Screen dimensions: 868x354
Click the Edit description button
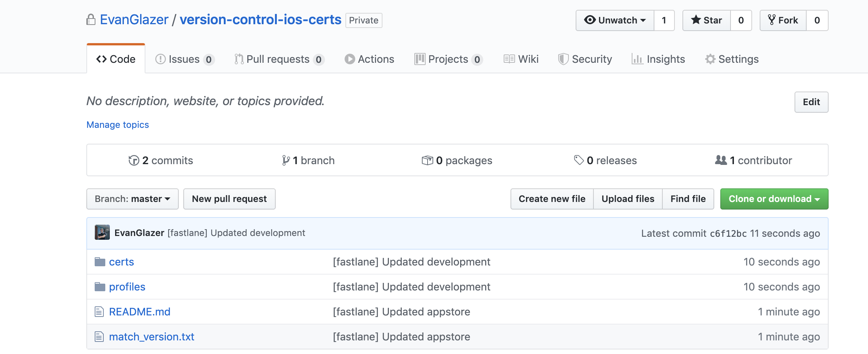point(811,102)
